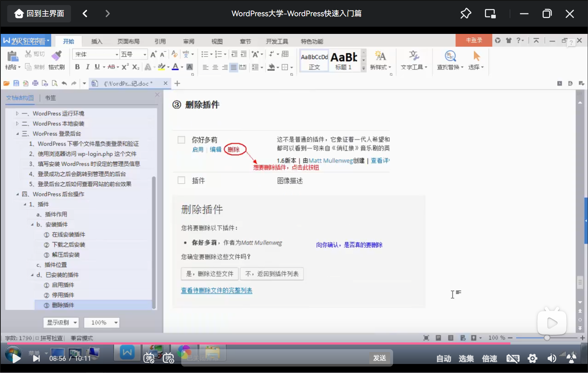Click the save icon in quick access toolbar
Image resolution: width=588 pixels, height=373 pixels.
pyautogui.click(x=16, y=84)
